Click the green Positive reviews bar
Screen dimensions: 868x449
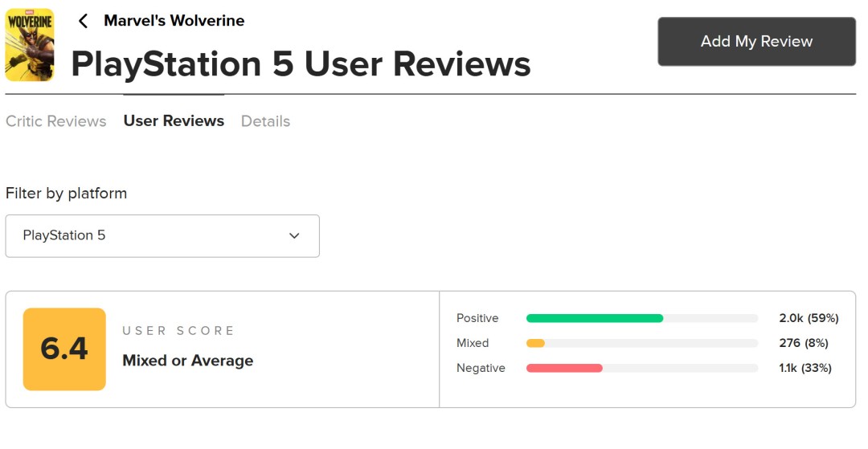pyautogui.click(x=595, y=318)
